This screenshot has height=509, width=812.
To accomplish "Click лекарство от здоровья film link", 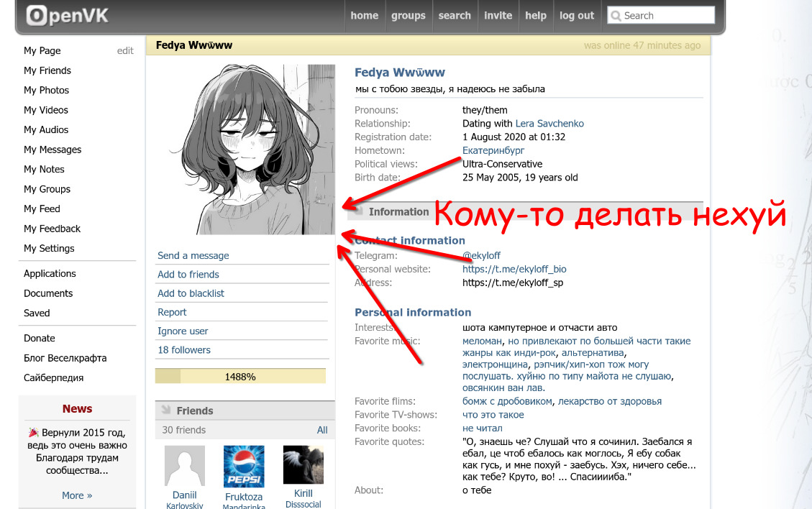I will coord(609,400).
